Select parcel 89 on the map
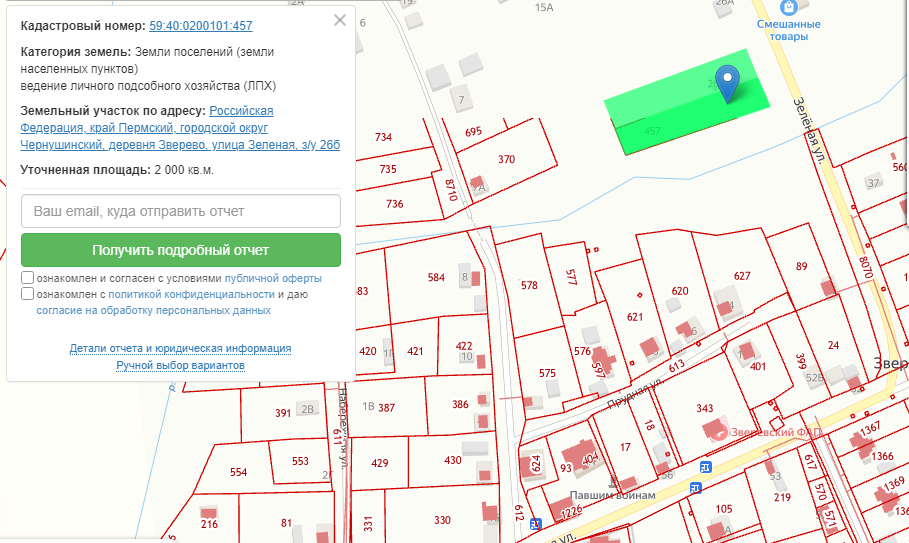The height and width of the screenshot is (543, 909). 801,267
